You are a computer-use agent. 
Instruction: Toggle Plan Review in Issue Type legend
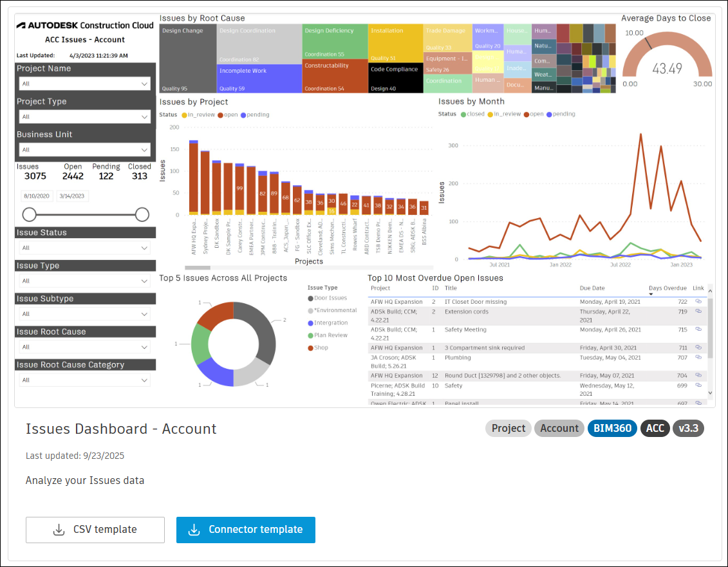coord(328,335)
